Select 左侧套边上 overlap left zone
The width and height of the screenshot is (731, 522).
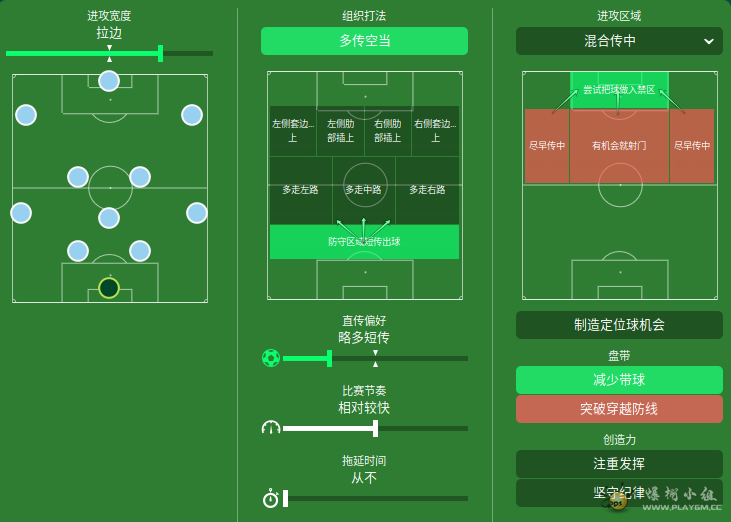click(x=293, y=131)
